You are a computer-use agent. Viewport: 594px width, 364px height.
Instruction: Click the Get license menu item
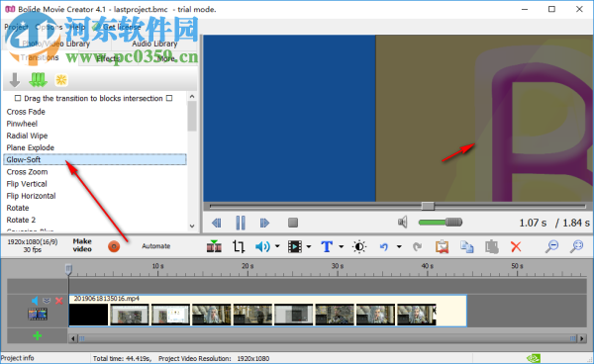tap(121, 27)
